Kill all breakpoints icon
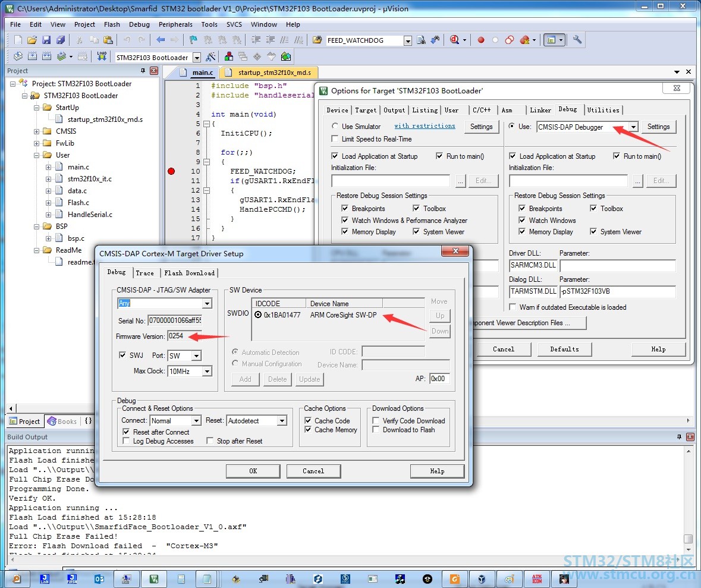Screen dimensions: 701x588 click(525, 40)
